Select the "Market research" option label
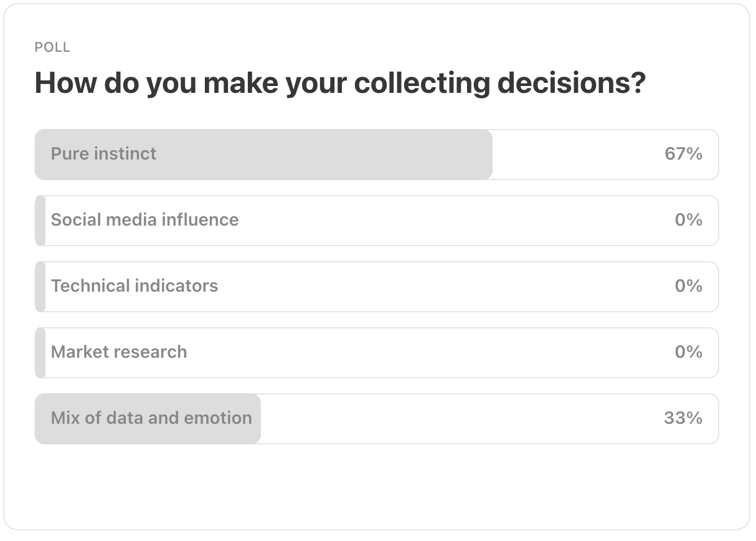 coord(119,352)
